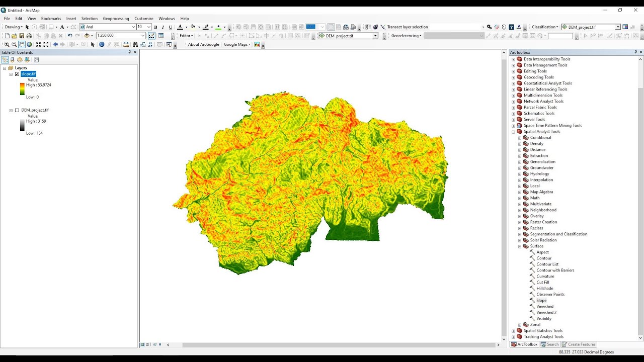This screenshot has width=644, height=362.
Task: Open the Geoprocessing menu
Action: tap(116, 19)
